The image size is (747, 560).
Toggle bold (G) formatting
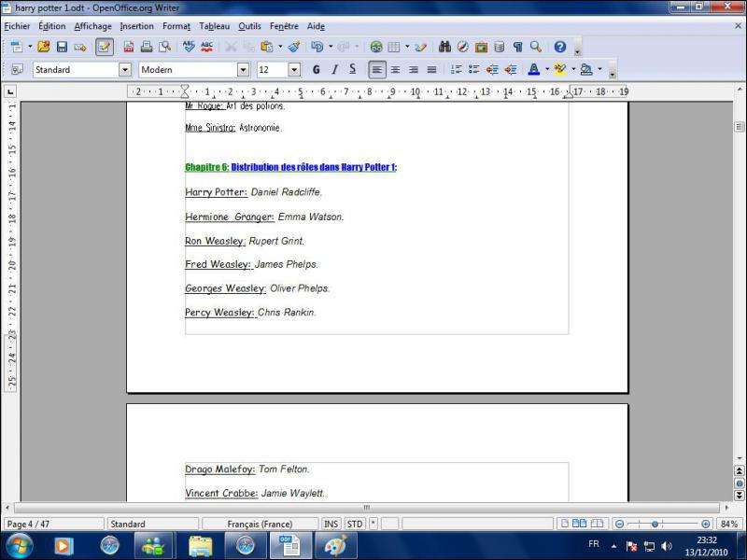click(316, 69)
